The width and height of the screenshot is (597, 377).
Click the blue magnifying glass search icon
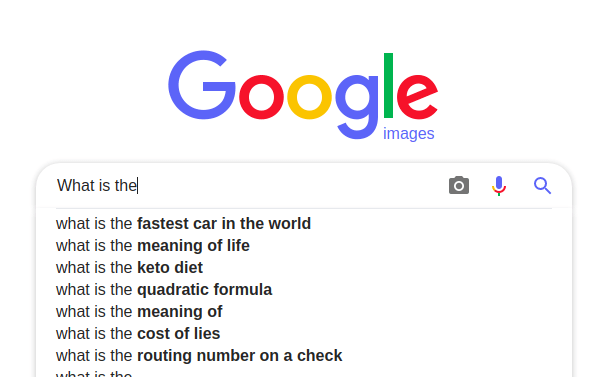pyautogui.click(x=542, y=185)
